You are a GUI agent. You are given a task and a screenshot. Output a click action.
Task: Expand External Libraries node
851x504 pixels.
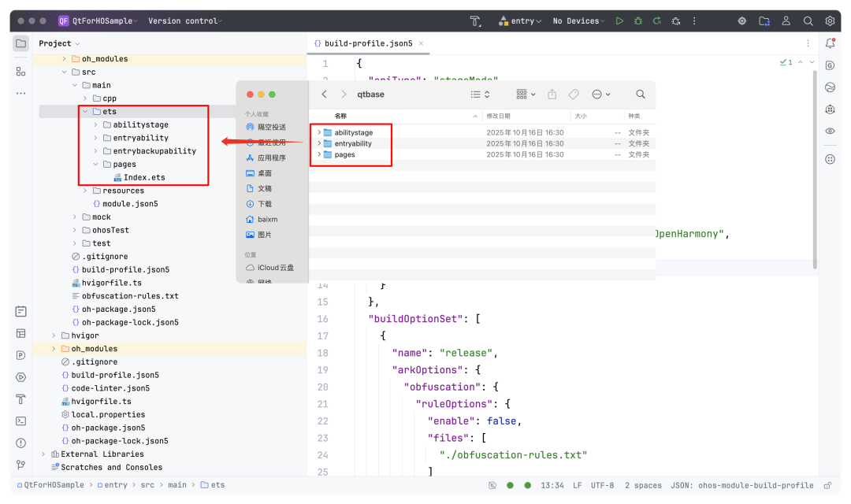tap(43, 454)
